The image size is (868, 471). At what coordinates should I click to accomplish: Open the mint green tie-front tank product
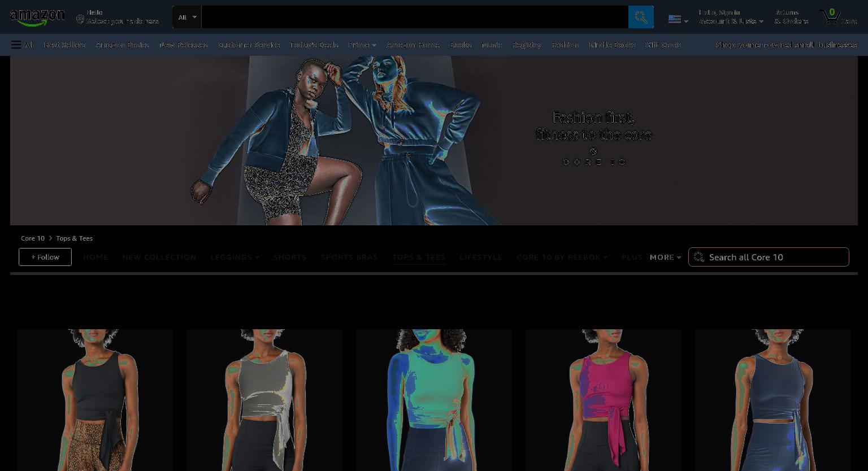coord(434,400)
